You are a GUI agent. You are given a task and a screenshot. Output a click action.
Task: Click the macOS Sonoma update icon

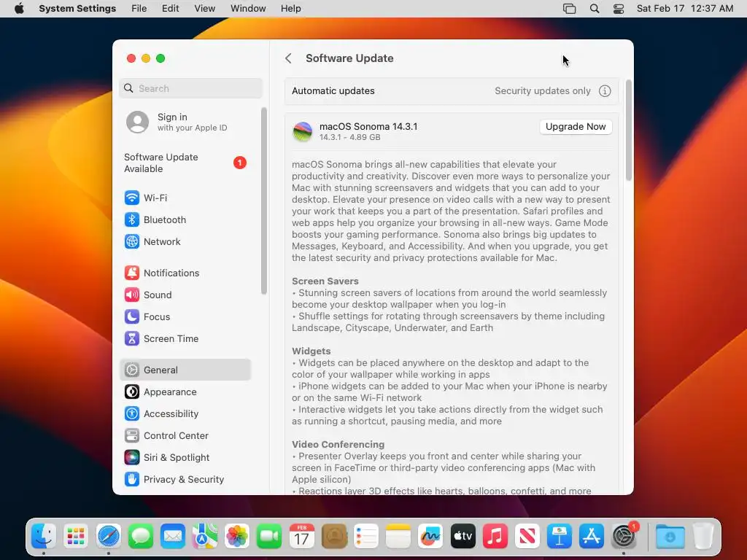click(303, 131)
